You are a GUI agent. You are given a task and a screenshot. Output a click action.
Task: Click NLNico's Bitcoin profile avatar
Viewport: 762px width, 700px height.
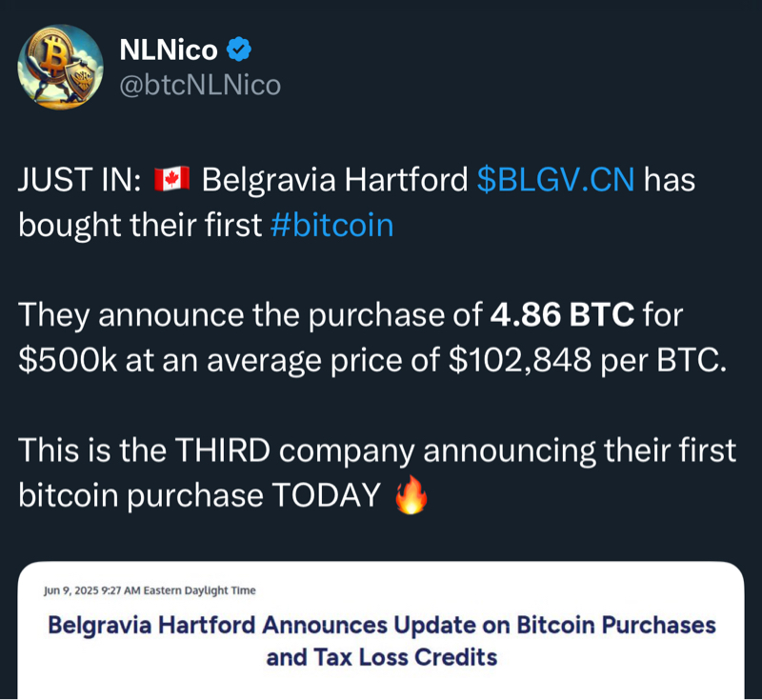[61, 67]
